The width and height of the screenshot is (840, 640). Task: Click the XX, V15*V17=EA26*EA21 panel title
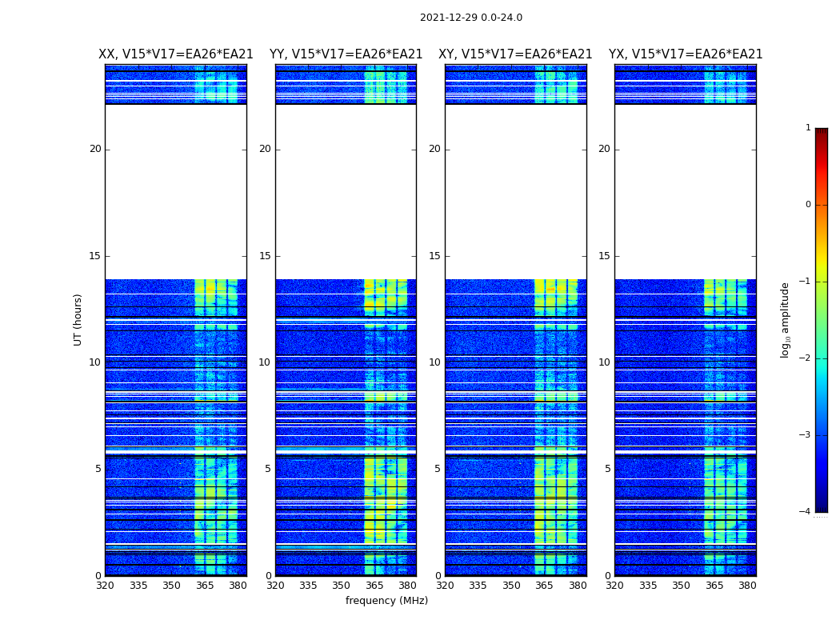176,54
